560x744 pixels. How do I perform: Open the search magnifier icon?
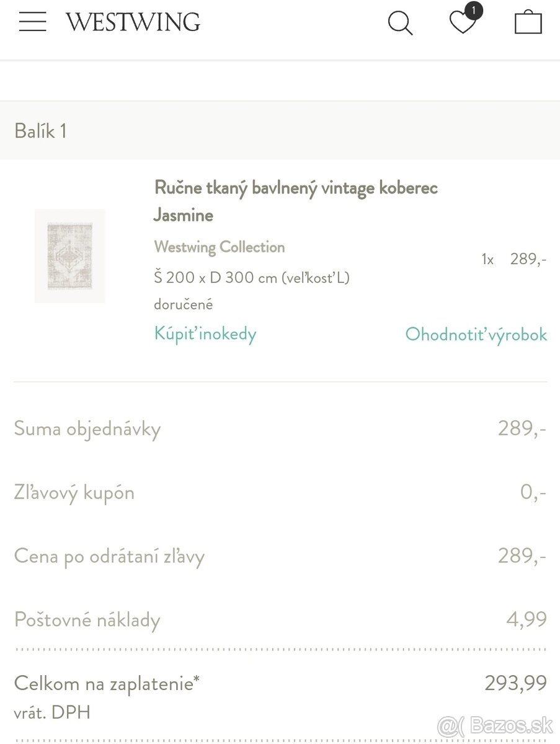[x=400, y=24]
